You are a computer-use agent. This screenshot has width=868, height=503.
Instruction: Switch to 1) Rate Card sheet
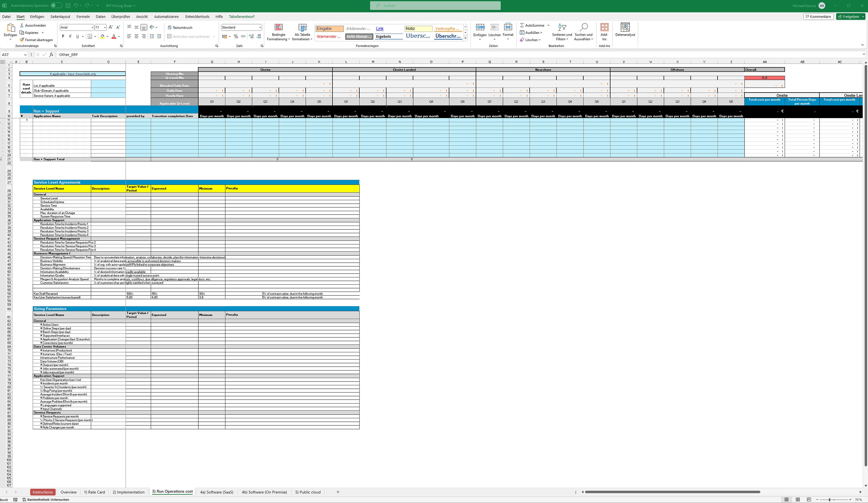pyautogui.click(x=94, y=492)
